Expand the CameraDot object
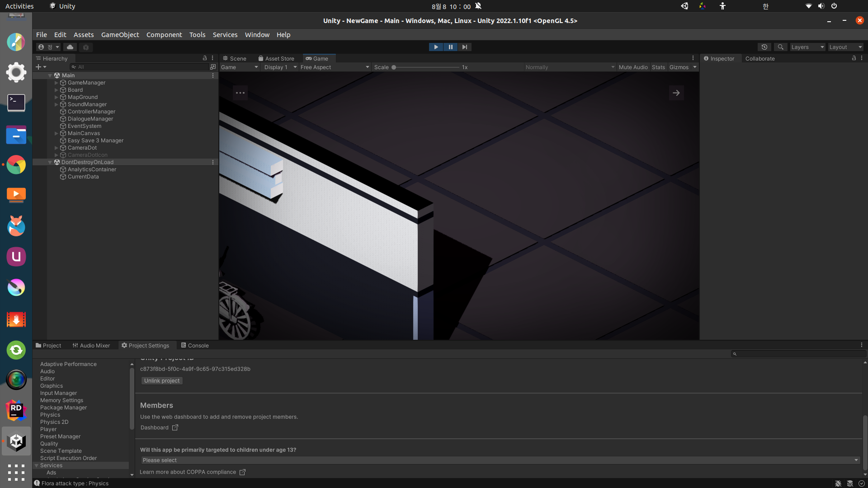Image resolution: width=868 pixels, height=488 pixels. 56,148
